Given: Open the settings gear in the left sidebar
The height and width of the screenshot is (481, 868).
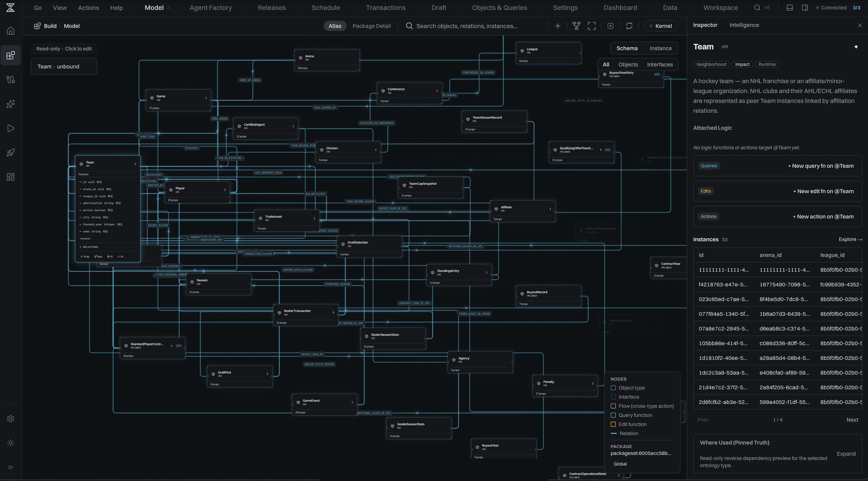Looking at the screenshot, I should tap(10, 419).
